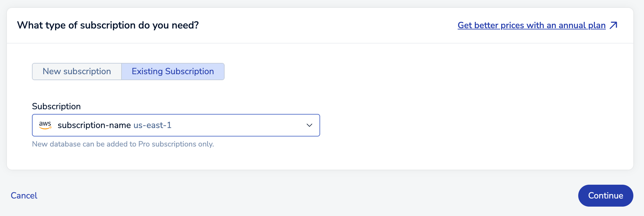The width and height of the screenshot is (644, 216).
Task: Click the words 'annual plan' in the top link
Action: 582,25
